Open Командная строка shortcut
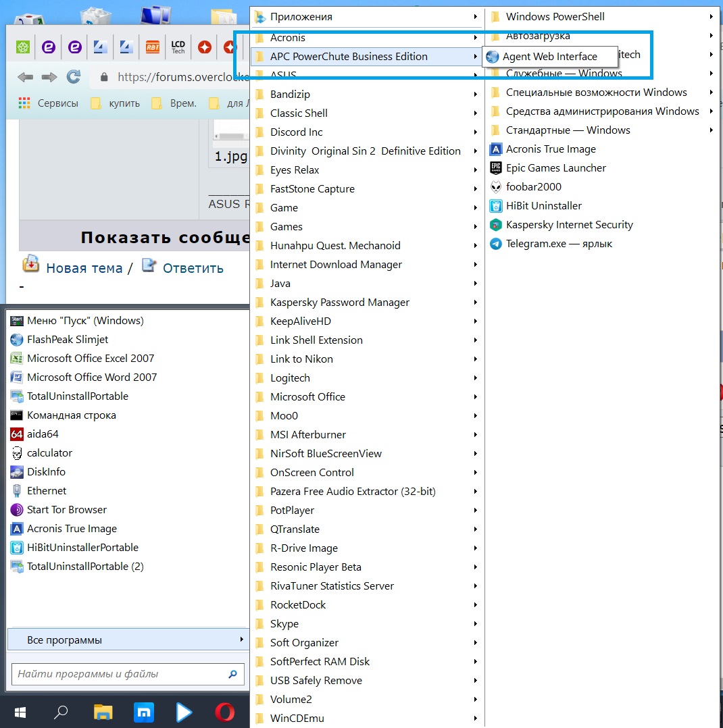This screenshot has width=723, height=728. (63, 415)
